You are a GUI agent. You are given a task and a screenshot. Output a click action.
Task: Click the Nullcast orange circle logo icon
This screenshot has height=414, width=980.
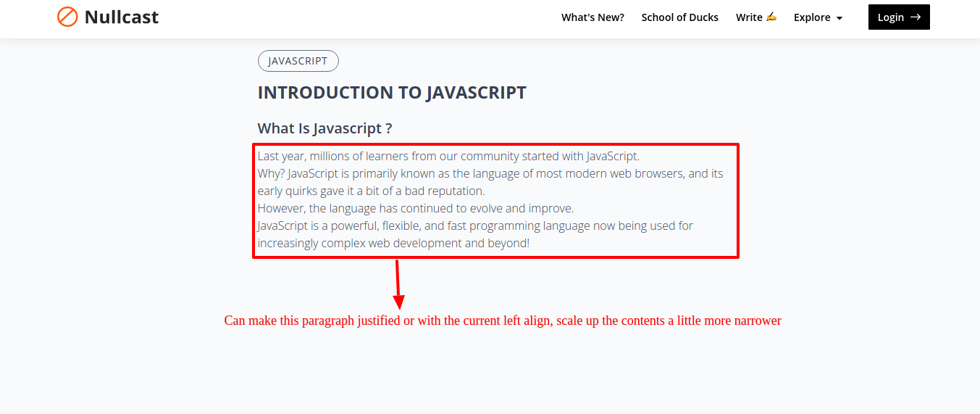tap(67, 17)
